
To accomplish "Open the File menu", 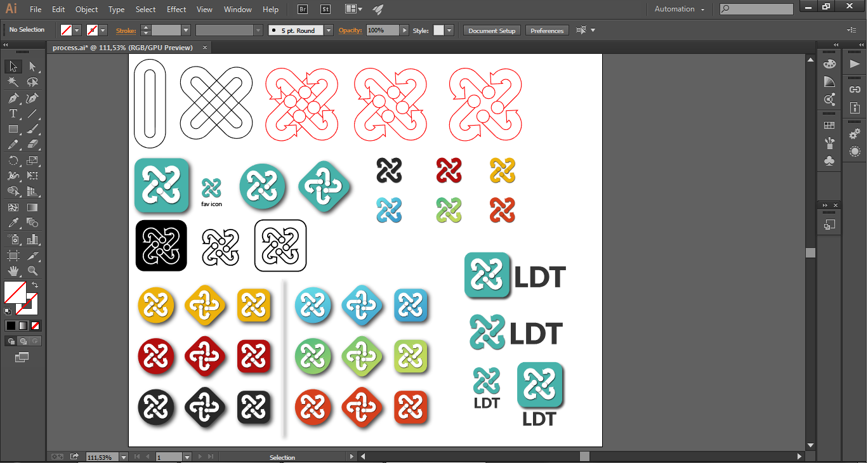I will [36, 10].
